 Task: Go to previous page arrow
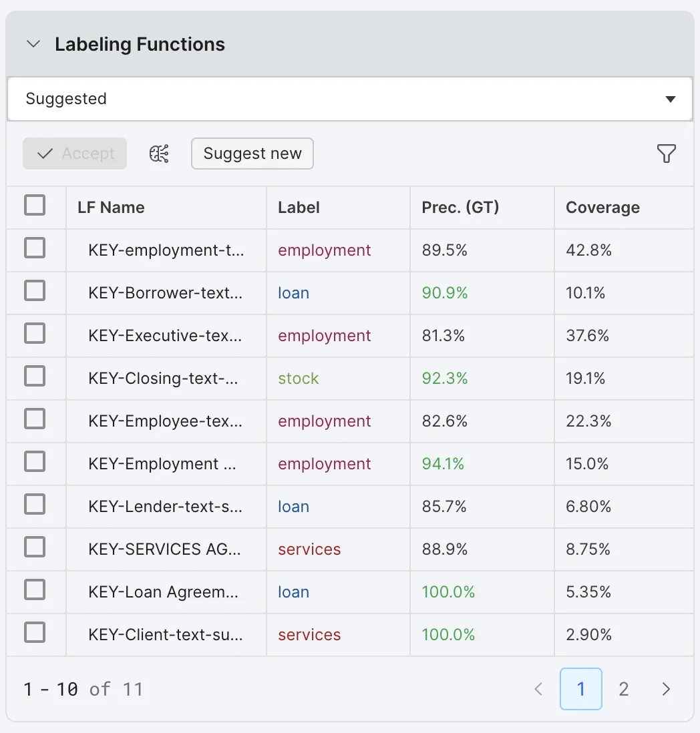coord(538,689)
